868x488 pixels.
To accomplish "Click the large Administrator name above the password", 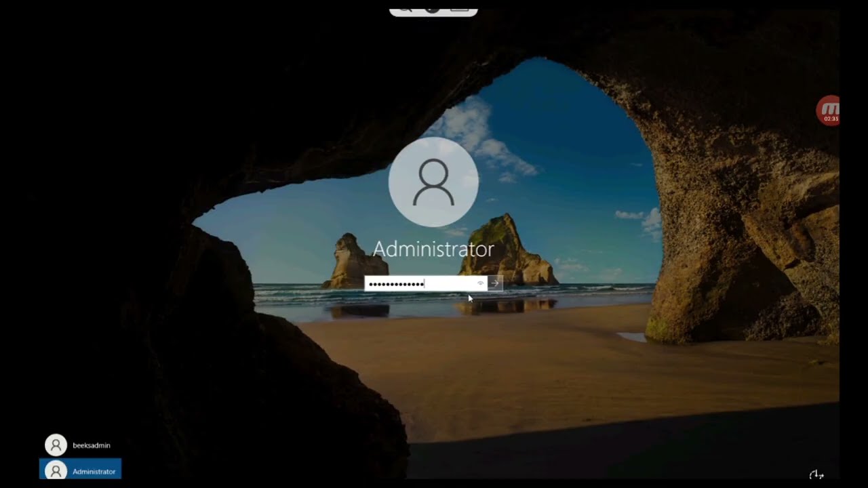I will [x=433, y=249].
